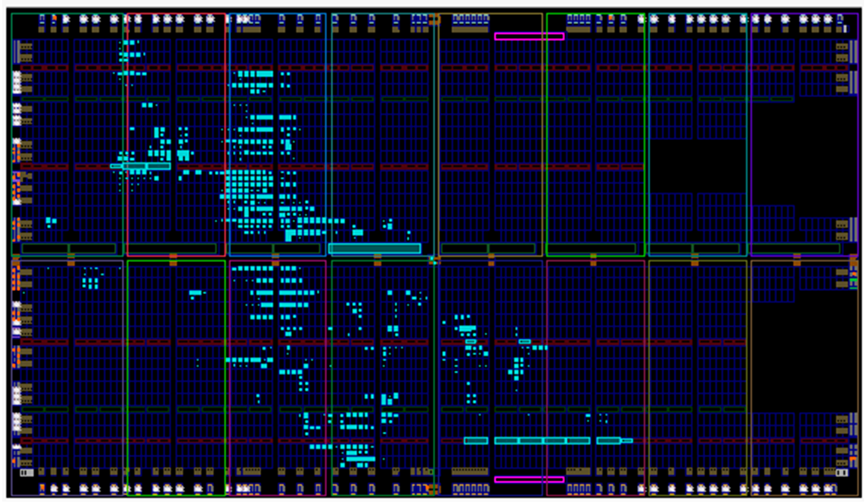
Task: Click the green element on right edge
Action: click(853, 280)
